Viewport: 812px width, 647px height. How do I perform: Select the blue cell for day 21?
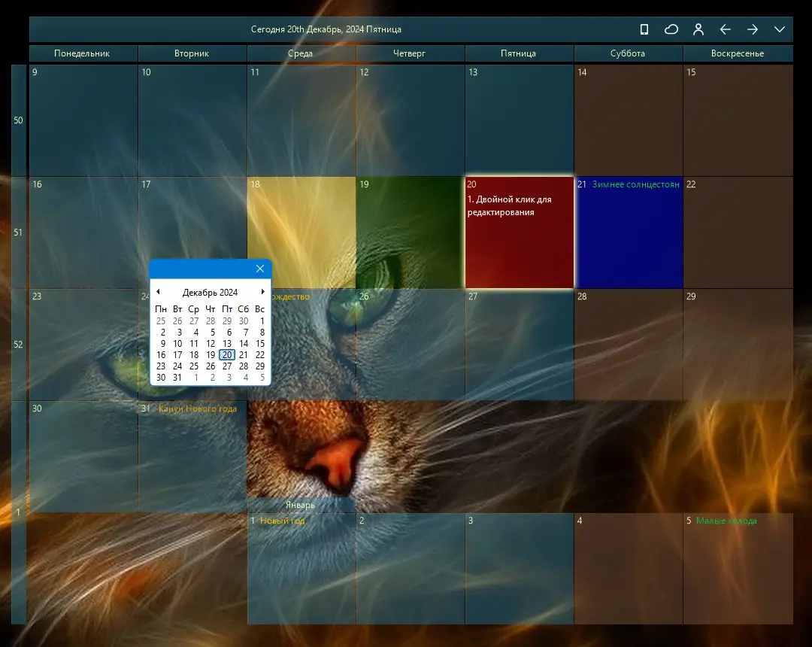[x=629, y=232]
